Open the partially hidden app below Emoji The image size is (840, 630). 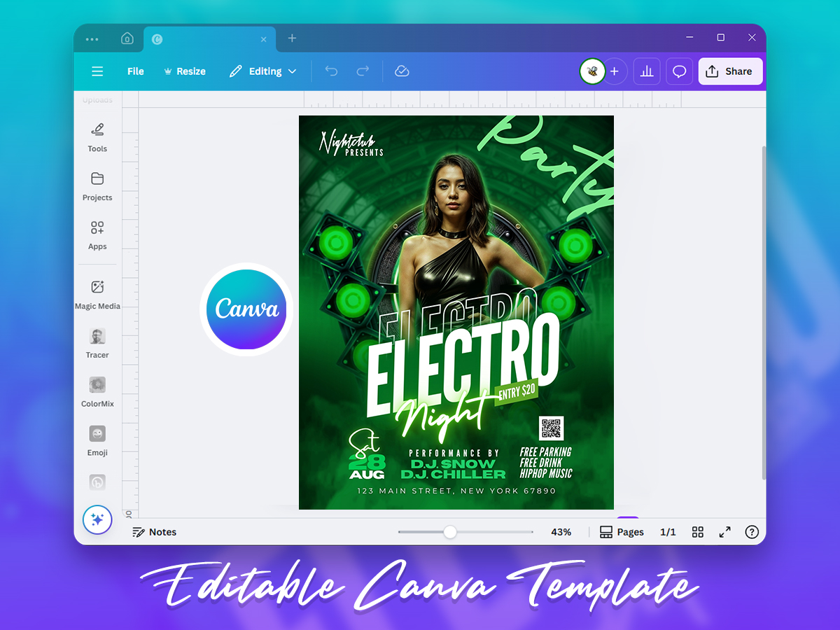pos(97,482)
